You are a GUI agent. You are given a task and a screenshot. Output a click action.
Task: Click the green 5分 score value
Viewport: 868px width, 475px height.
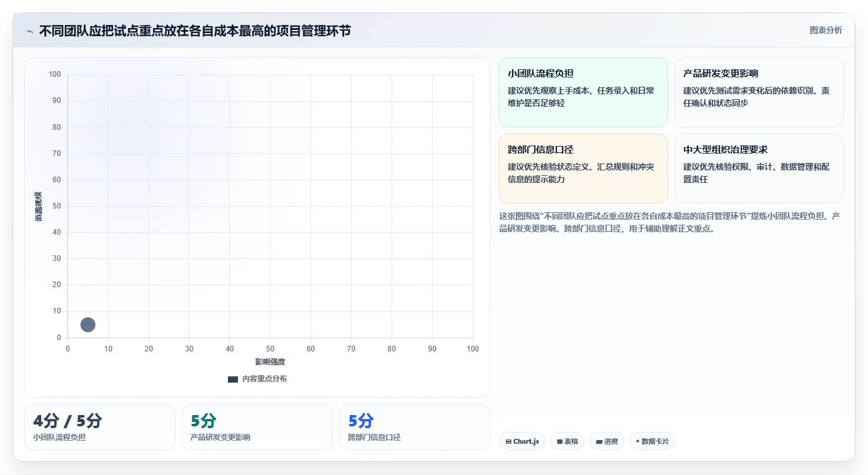point(204,421)
